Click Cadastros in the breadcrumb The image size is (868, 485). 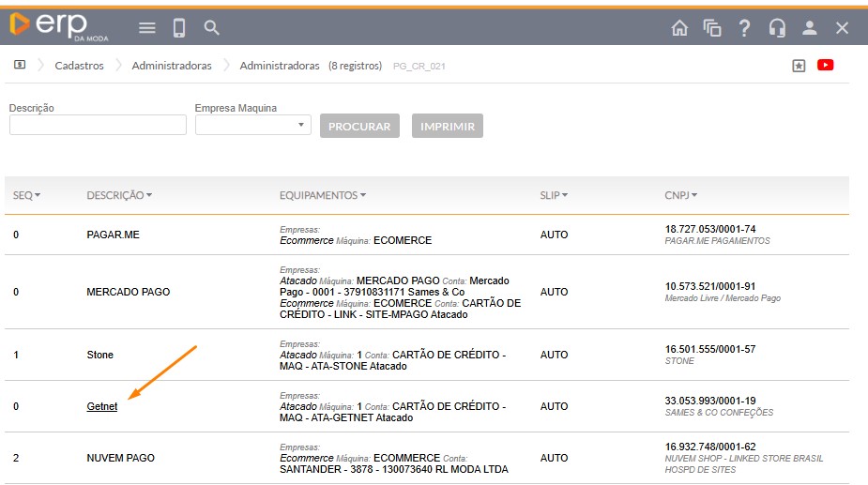tap(80, 66)
